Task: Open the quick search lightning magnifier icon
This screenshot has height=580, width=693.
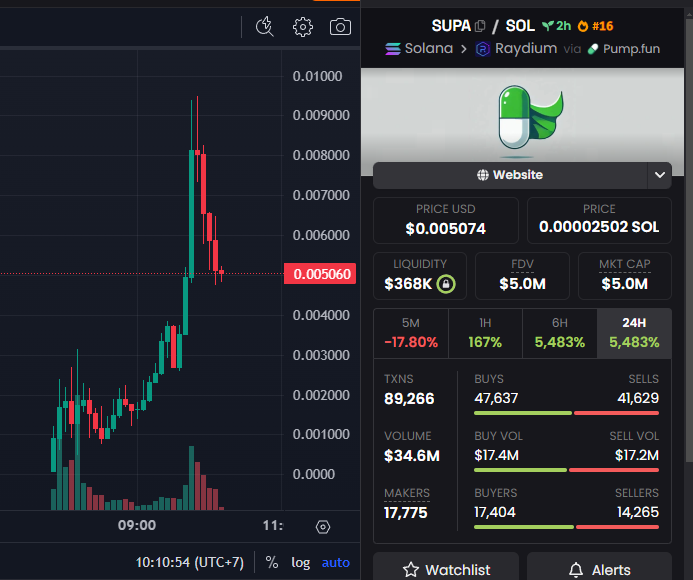Action: point(265,27)
